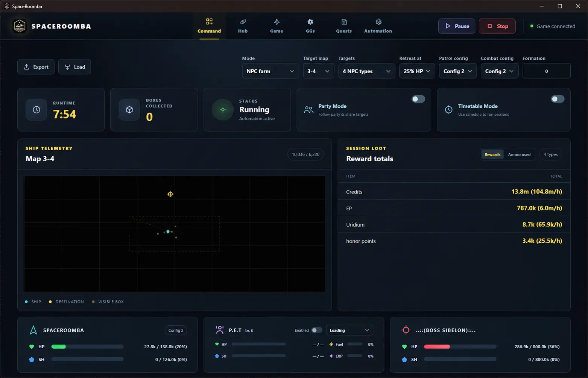588x378 pixels.
Task: Click the runtime clock icon
Action: [36, 110]
